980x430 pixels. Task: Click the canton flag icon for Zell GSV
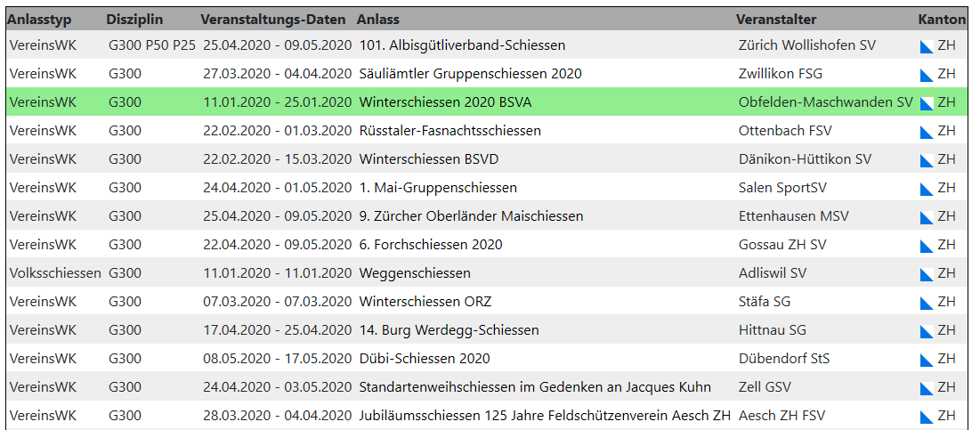[927, 388]
